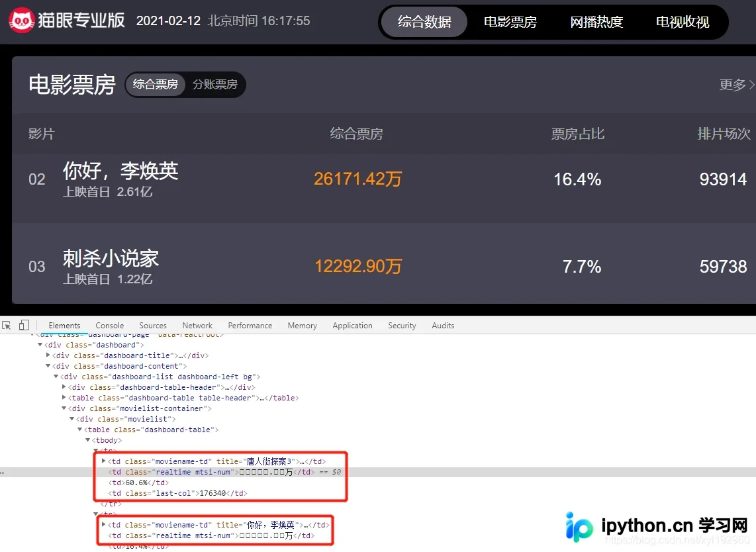Collapse the table class="dashboard-table" node
The image size is (756, 552).
[79, 430]
